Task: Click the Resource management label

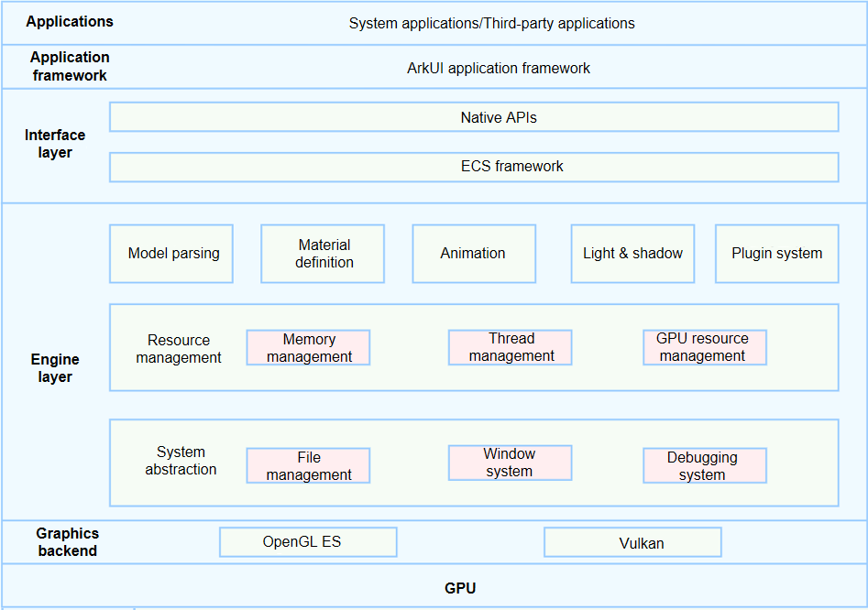Action: 179,349
